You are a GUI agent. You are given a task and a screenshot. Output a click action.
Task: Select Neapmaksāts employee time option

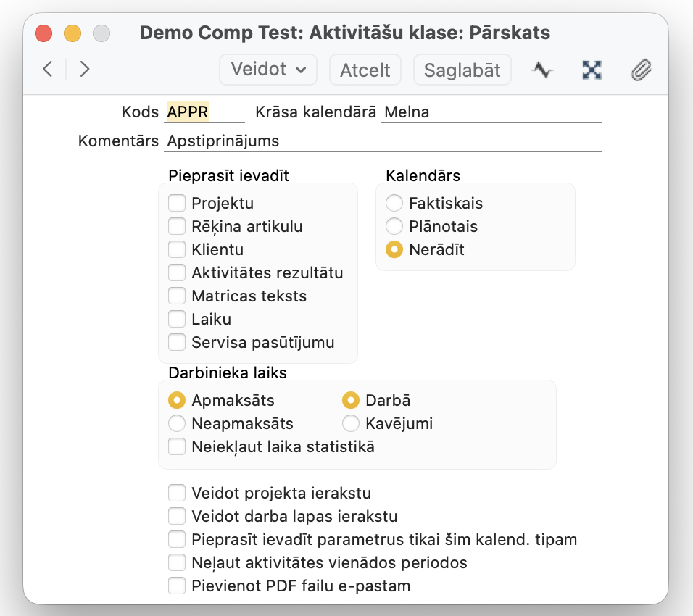coord(177,423)
